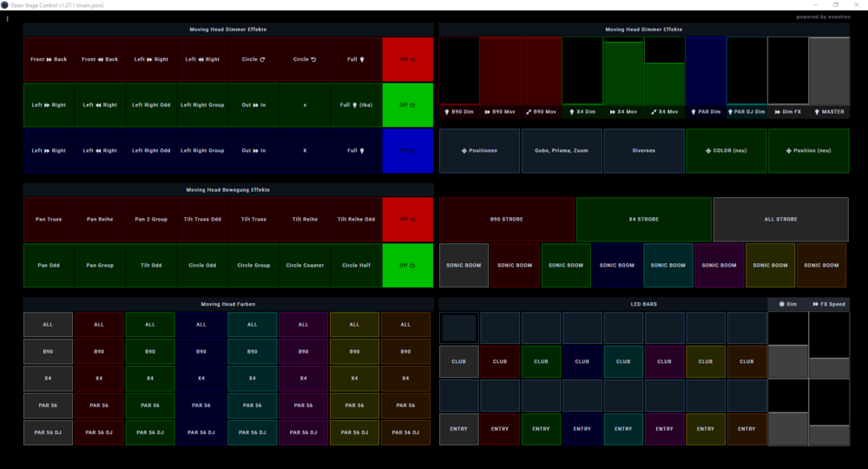The width and height of the screenshot is (868, 469).
Task: Select Full in the red dimmer row
Action: (x=356, y=59)
